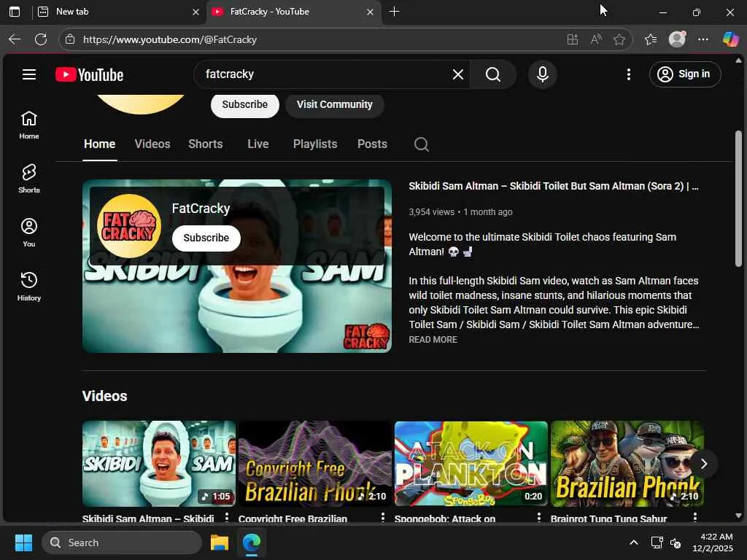This screenshot has height=560, width=747.
Task: Open the taskbar clock and date
Action: [713, 542]
